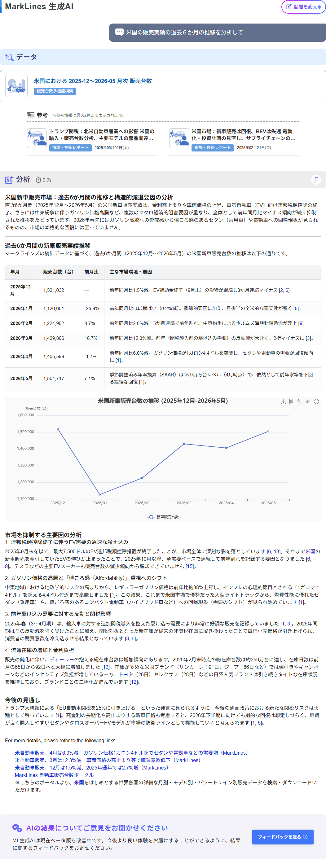Click the sales data card chart thumbnail
Viewport: 326px width, 868px height.
tap(16, 86)
